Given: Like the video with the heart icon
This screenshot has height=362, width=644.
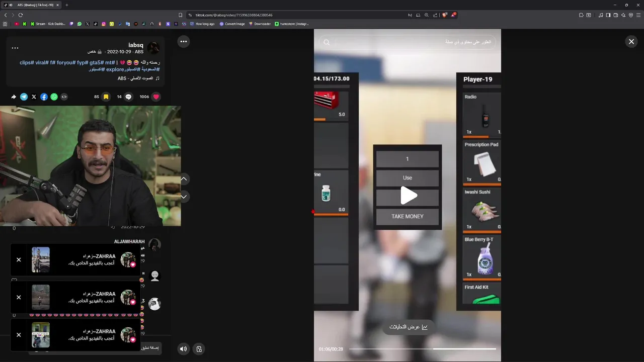Looking at the screenshot, I should (x=156, y=97).
